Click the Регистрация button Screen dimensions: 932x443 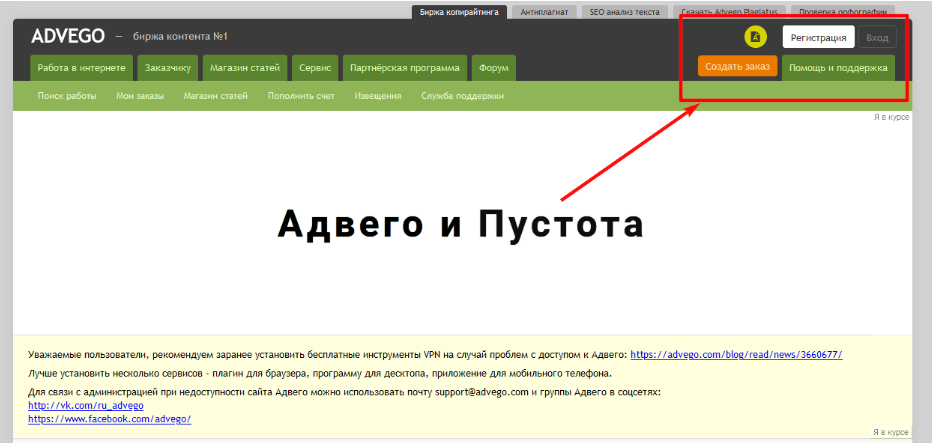(818, 37)
